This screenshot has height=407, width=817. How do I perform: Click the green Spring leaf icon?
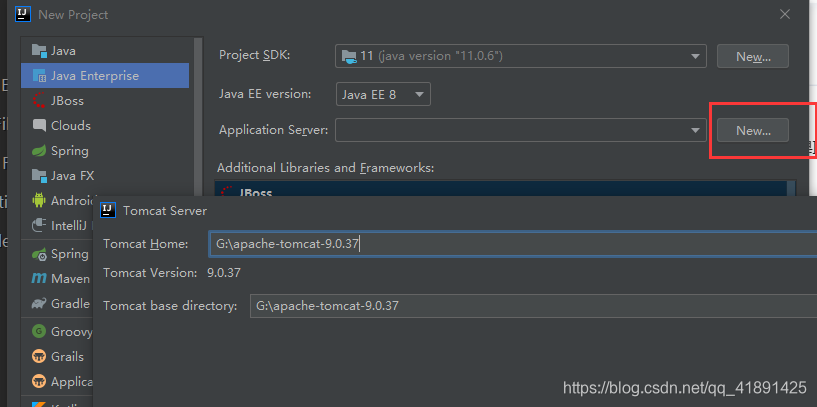[x=40, y=151]
